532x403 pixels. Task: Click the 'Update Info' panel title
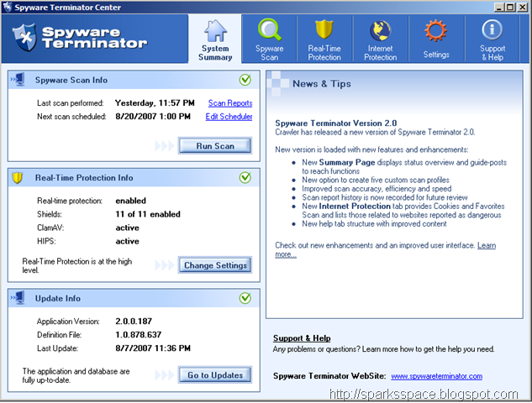point(58,298)
